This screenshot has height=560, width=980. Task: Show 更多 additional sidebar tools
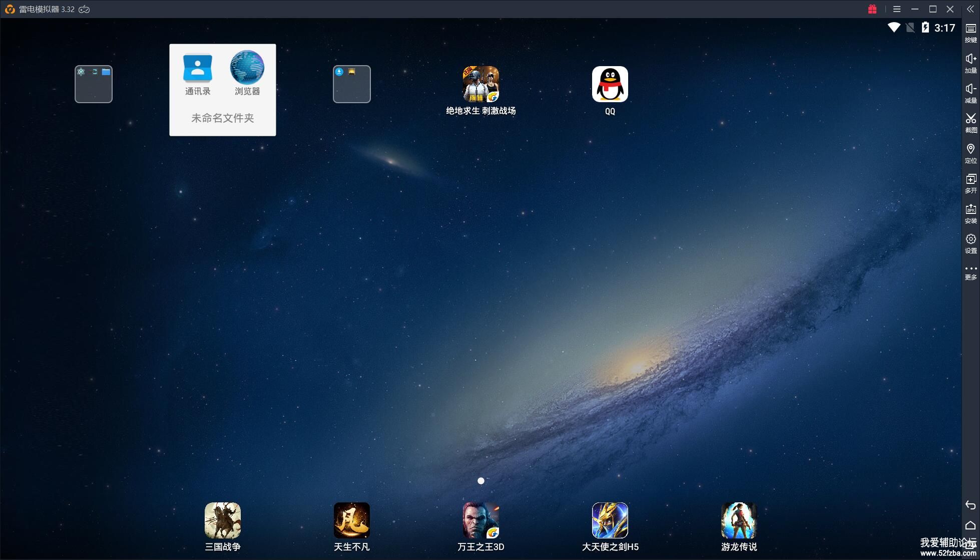(971, 272)
